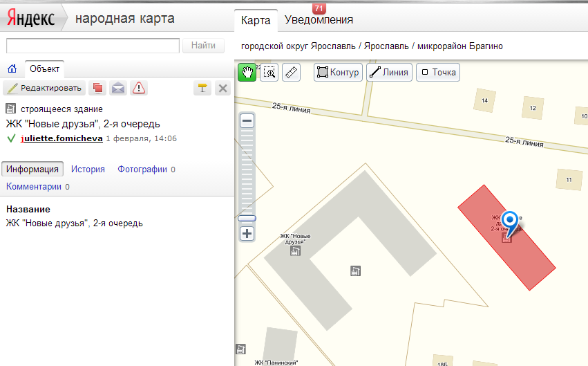Switch to the Объект tab
Image resolution: width=588 pixels, height=366 pixels.
44,69
